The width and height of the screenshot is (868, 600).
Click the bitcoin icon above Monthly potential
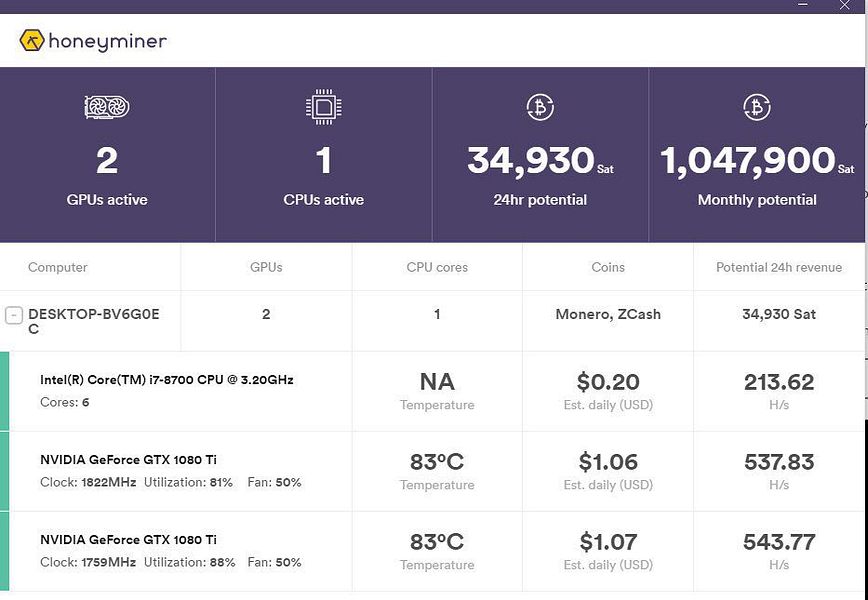click(x=757, y=107)
